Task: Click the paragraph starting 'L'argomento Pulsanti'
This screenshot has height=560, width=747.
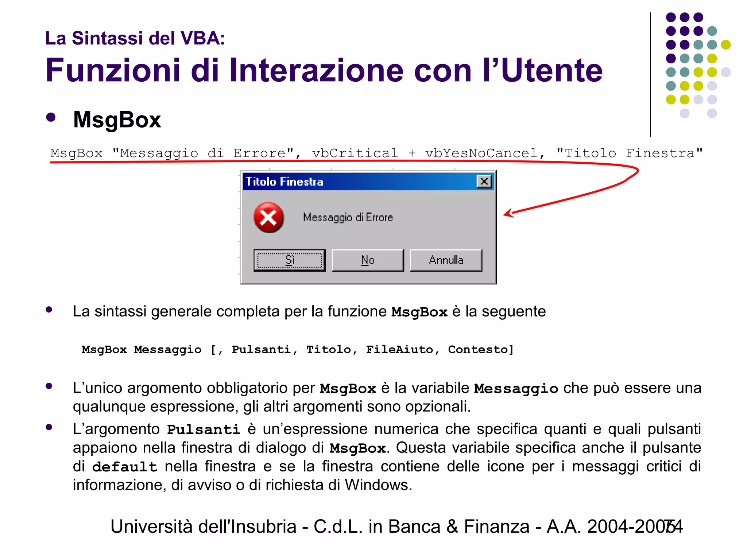Action: pyautogui.click(x=387, y=457)
